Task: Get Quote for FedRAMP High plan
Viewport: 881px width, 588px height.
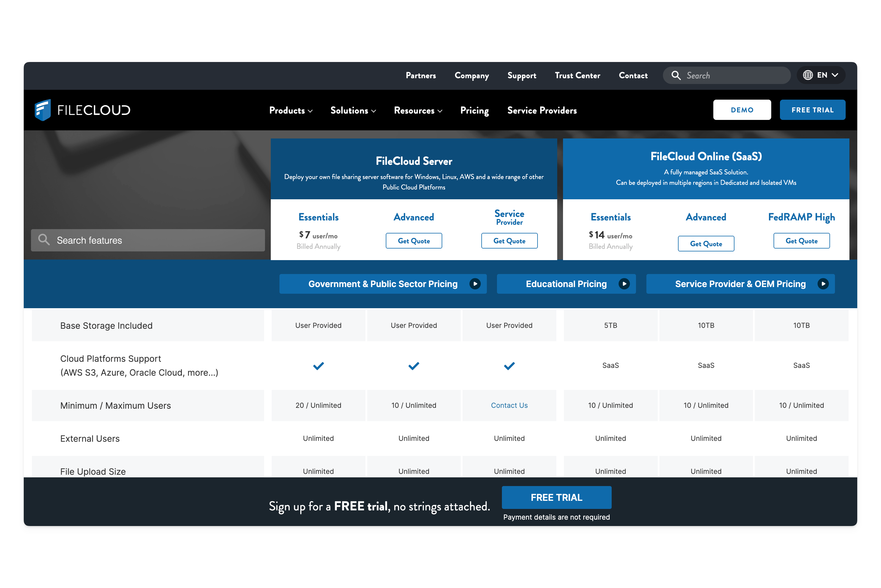Action: coord(801,241)
